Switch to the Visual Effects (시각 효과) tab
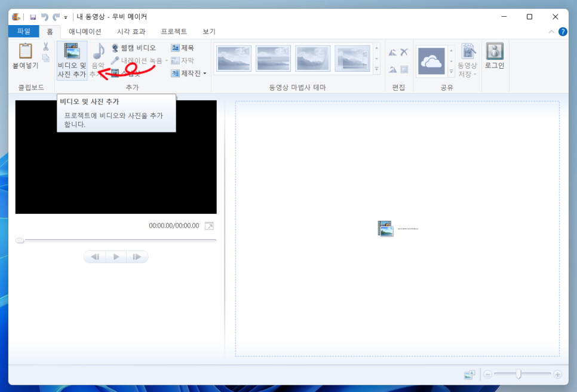Image resolution: width=577 pixels, height=392 pixels. [131, 32]
